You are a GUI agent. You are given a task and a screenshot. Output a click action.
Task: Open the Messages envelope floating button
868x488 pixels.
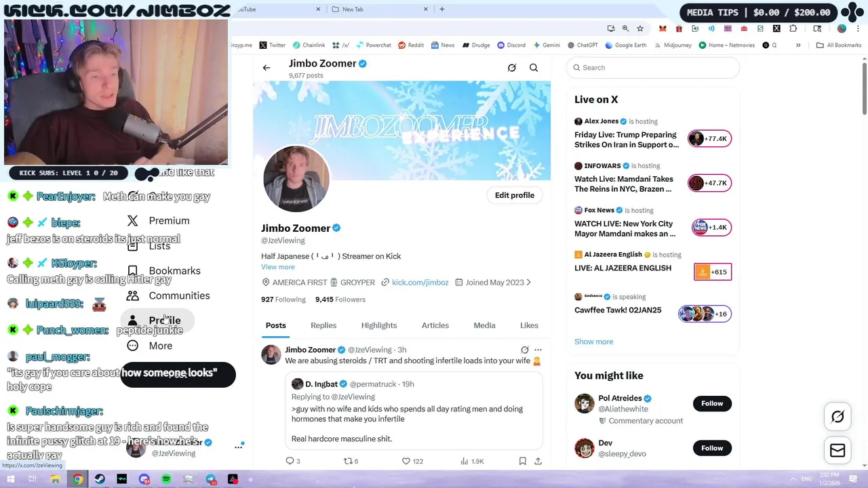tap(837, 451)
